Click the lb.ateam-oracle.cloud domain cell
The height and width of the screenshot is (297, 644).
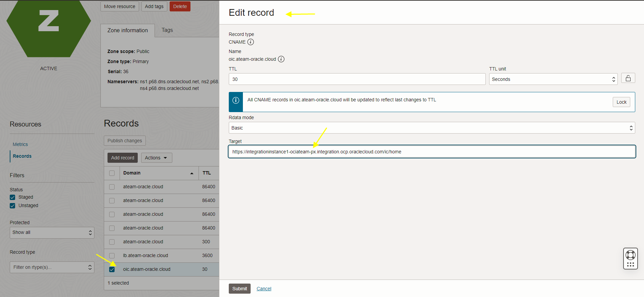click(x=145, y=255)
